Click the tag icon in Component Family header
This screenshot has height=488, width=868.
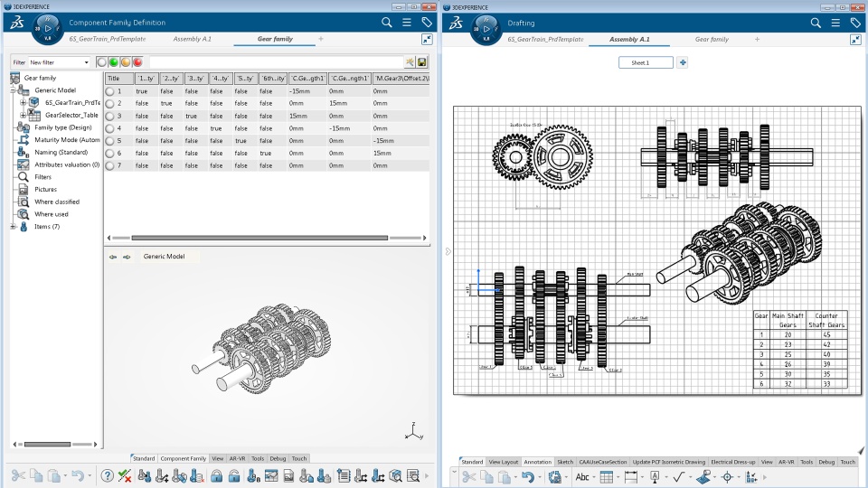(x=426, y=23)
